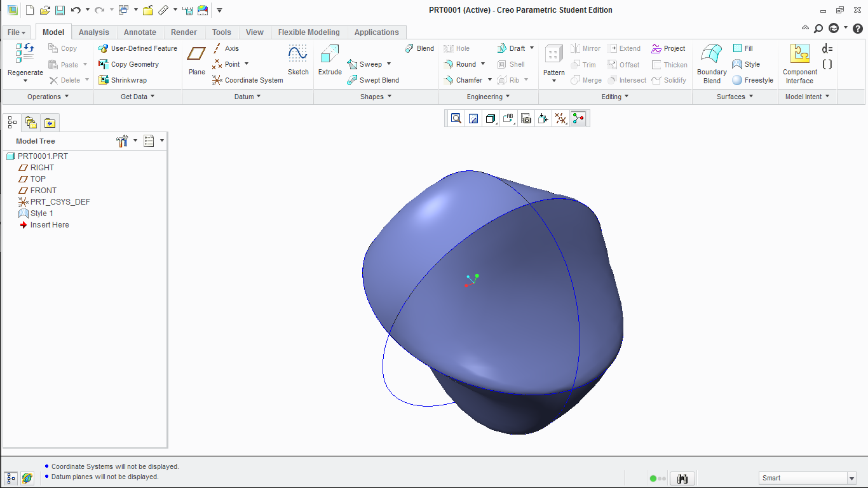
Task: Select the RIGHT datum plane in tree
Action: [36, 168]
